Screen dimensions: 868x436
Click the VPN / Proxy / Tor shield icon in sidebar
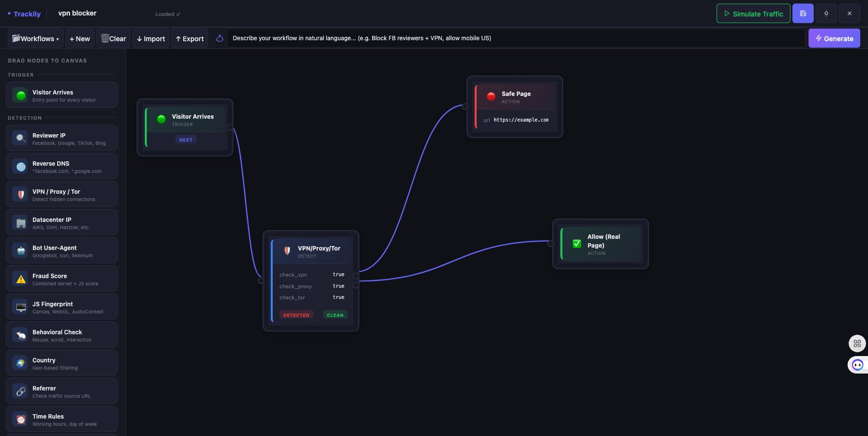[x=21, y=195]
